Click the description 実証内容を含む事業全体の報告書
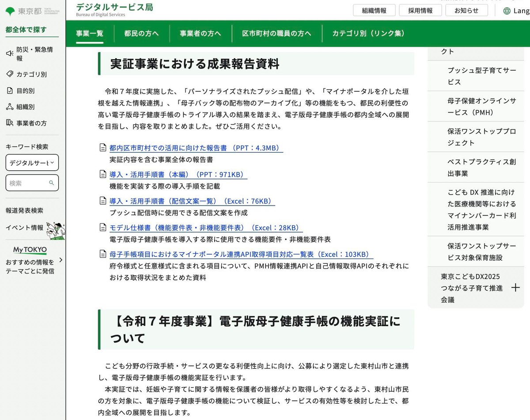This screenshot has height=420, width=530. coord(161,160)
